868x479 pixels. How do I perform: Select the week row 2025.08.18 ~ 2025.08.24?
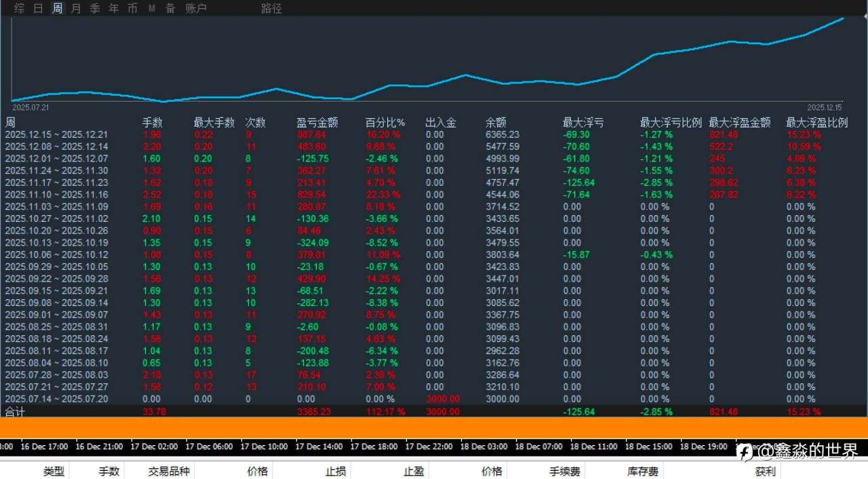point(434,339)
